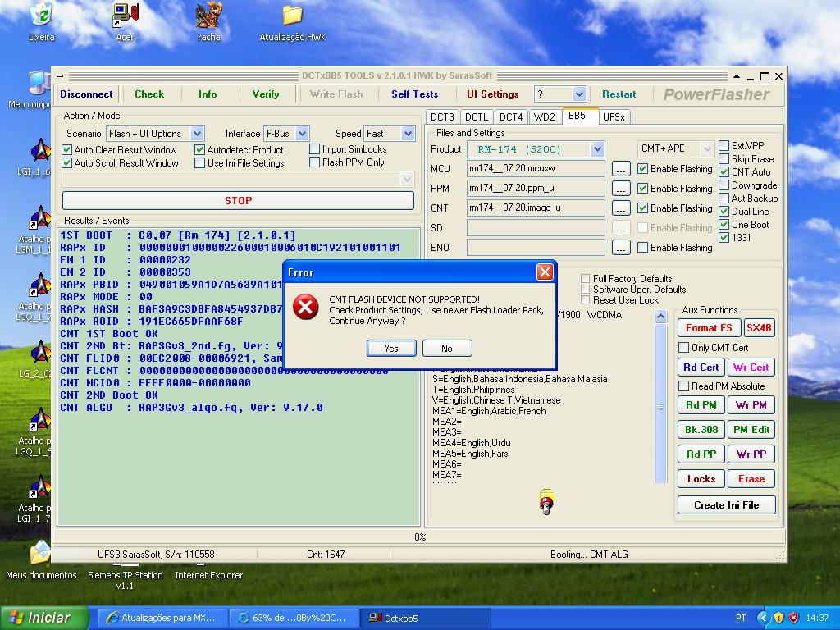Viewport: 840px width, 630px height.
Task: Enable Flash PPM Only checkbox
Action: tap(315, 162)
